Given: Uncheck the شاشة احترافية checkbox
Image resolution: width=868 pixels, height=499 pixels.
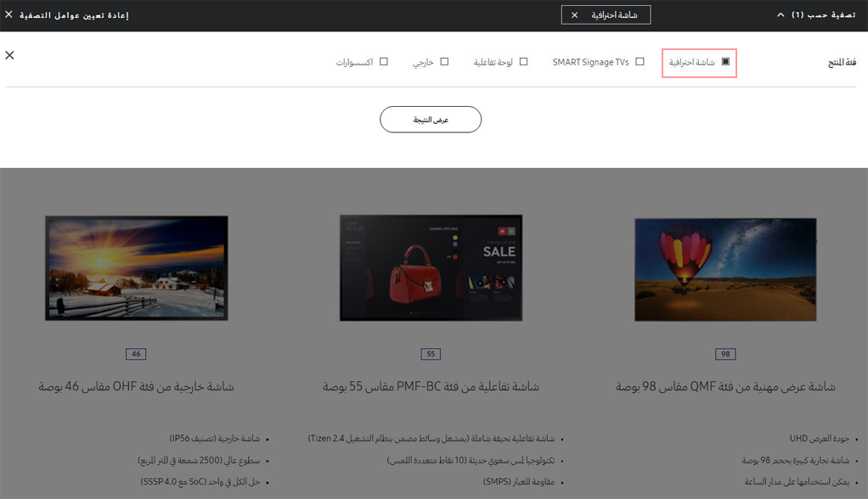Looking at the screenshot, I should [x=725, y=61].
